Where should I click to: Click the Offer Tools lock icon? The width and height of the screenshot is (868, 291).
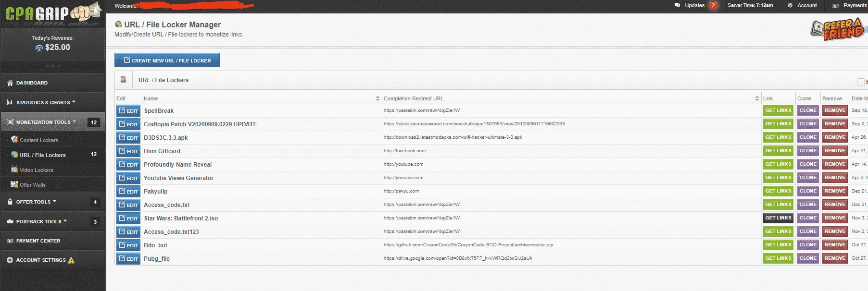point(10,202)
